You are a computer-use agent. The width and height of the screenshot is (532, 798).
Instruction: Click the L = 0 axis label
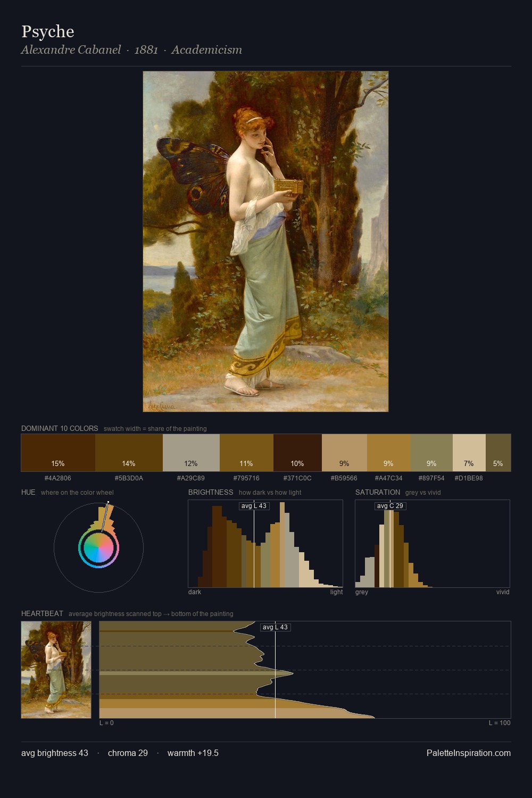click(x=106, y=723)
